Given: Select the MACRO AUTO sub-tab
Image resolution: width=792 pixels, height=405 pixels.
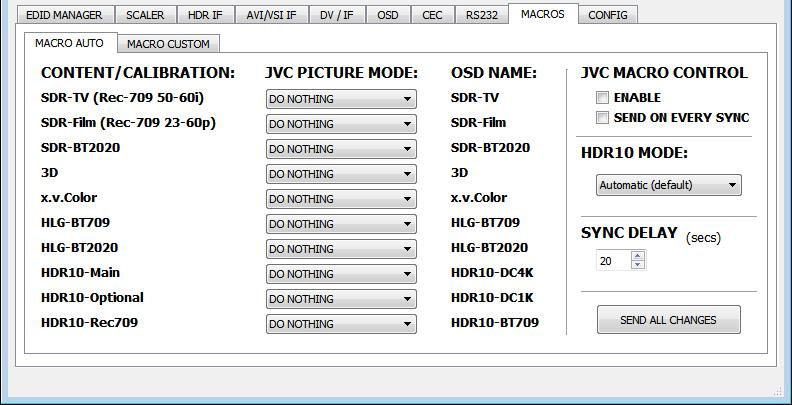Looking at the screenshot, I should (x=69, y=43).
